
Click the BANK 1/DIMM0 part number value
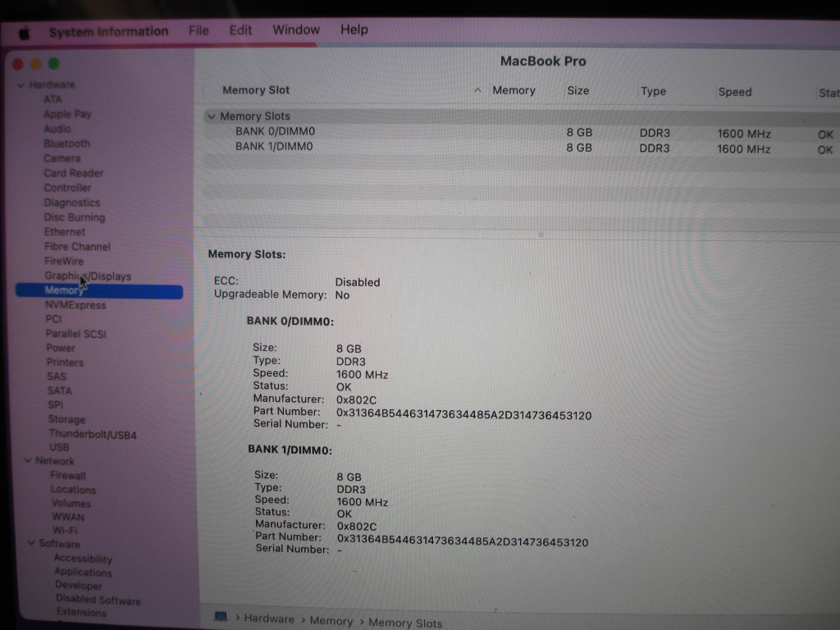click(463, 541)
